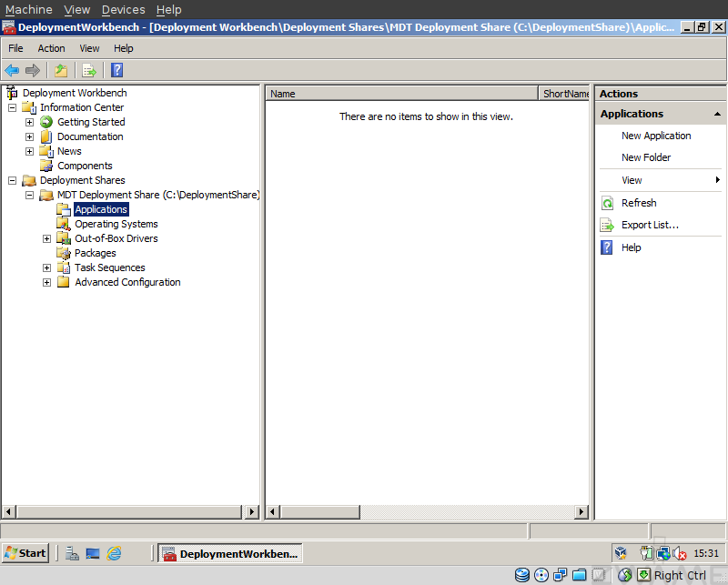Click New Folder in Actions pane
Screen dimensions: 728x585
coord(646,157)
